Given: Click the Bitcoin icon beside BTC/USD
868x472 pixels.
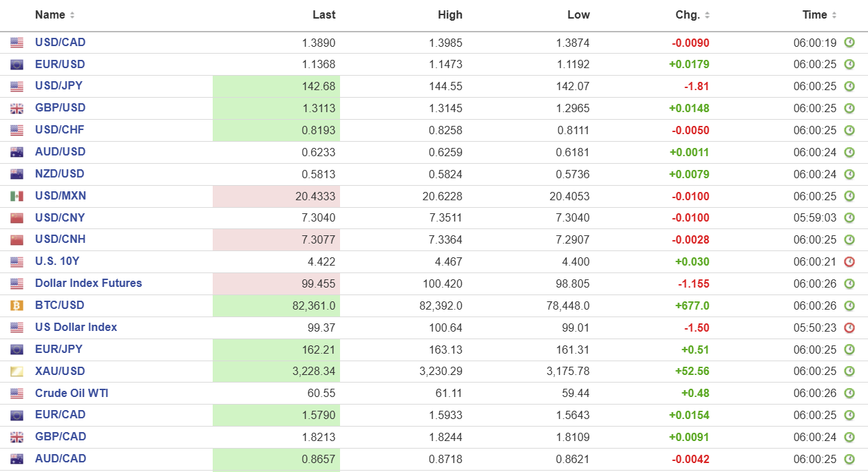Looking at the screenshot, I should pos(17,305).
